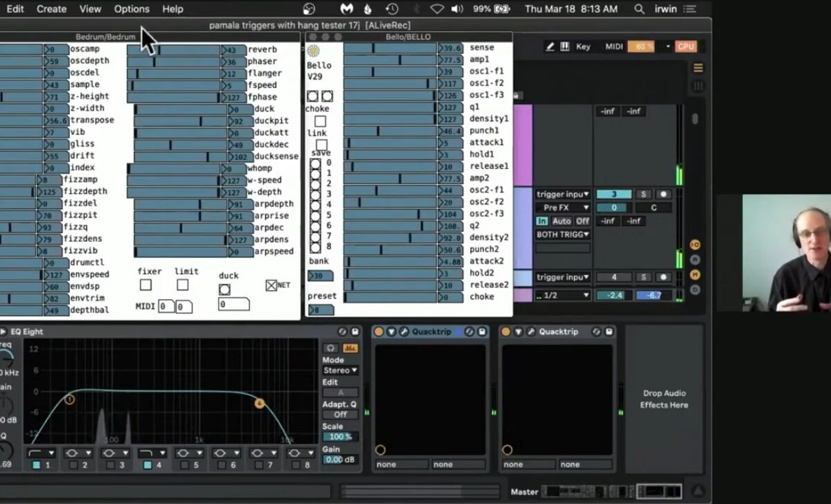Open the Create menu
Image resolution: width=831 pixels, height=504 pixels.
51,9
